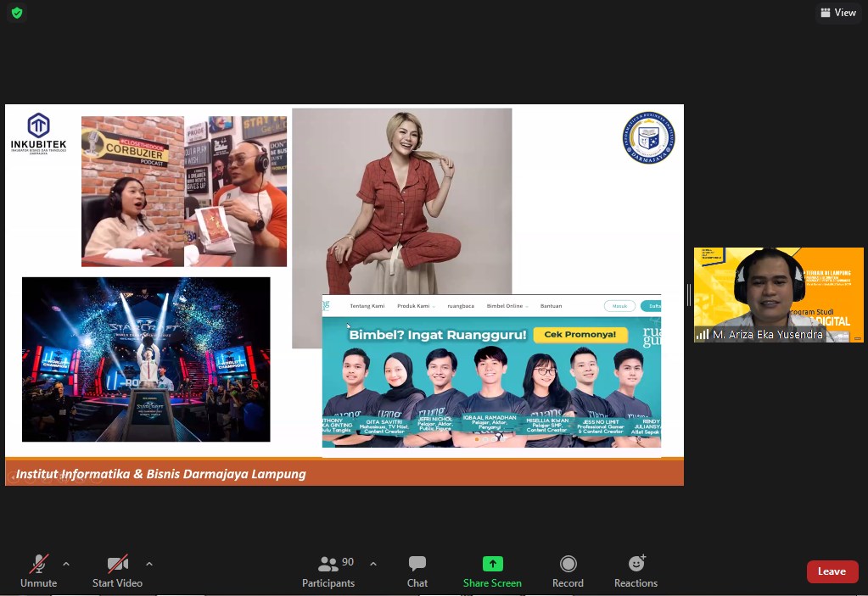Click Tentang Kami in Ruangguru navigation
This screenshot has width=868, height=596.
367,306
